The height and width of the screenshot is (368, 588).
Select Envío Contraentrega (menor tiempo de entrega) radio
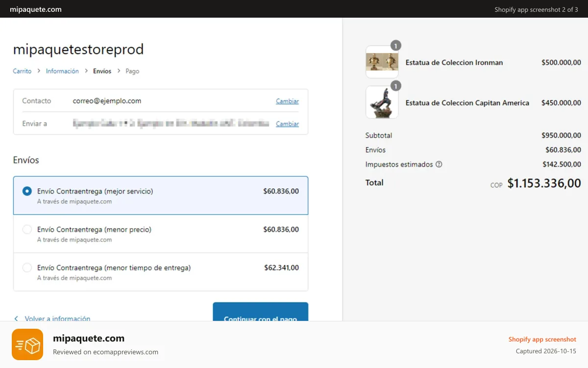[x=27, y=267]
